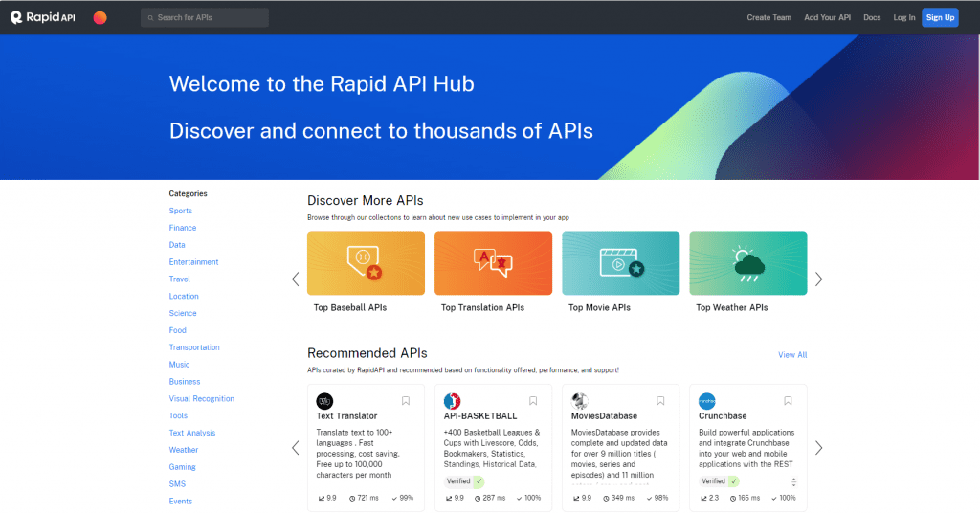980x514 pixels.
Task: Show next collections in Discover More APIs
Action: coord(819,279)
